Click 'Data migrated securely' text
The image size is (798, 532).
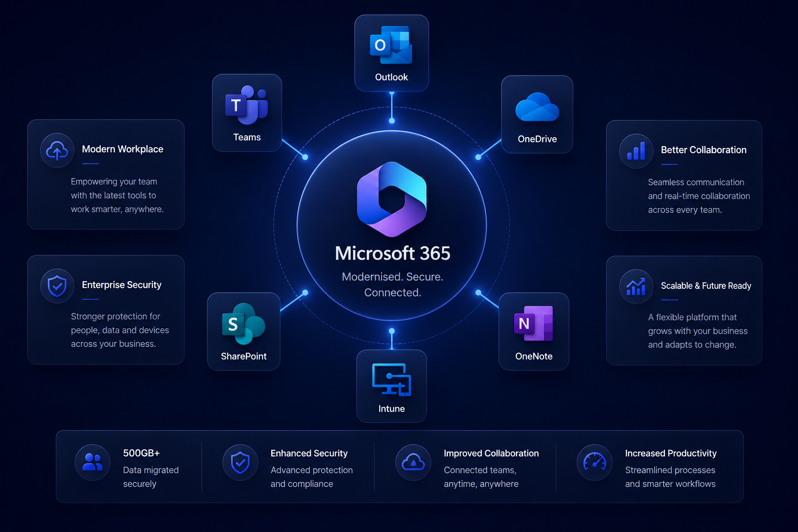tap(151, 477)
